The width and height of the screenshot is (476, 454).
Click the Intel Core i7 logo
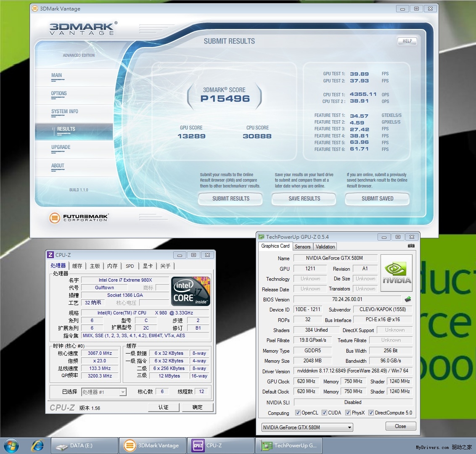(x=191, y=290)
